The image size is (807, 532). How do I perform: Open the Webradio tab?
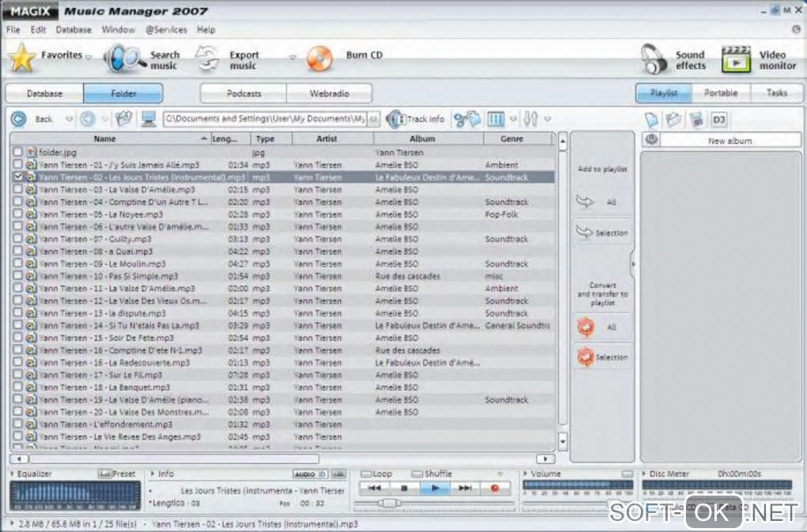329,93
